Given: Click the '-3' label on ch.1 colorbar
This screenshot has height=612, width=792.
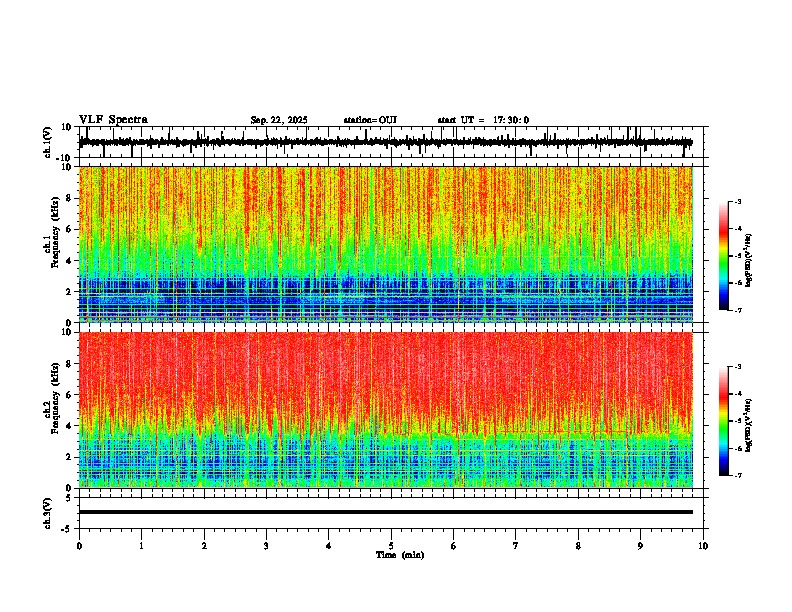Looking at the screenshot, I should coord(738,202).
